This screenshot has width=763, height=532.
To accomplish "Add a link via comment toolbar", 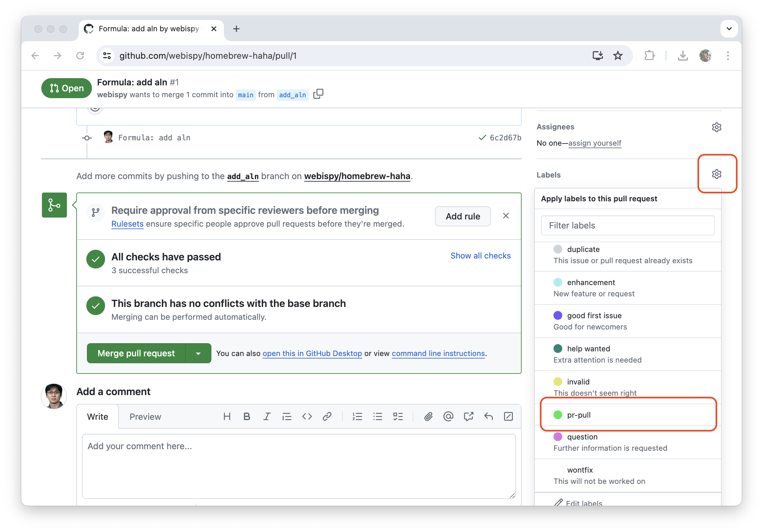I will point(327,416).
